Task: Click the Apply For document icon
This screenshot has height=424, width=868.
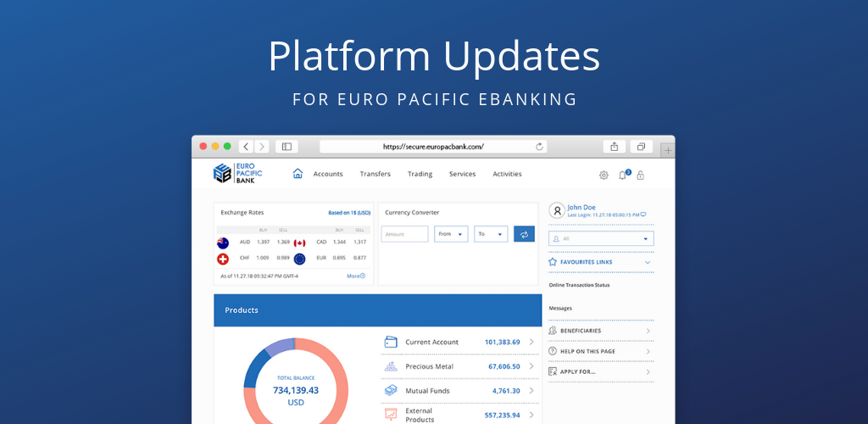Action: (553, 371)
